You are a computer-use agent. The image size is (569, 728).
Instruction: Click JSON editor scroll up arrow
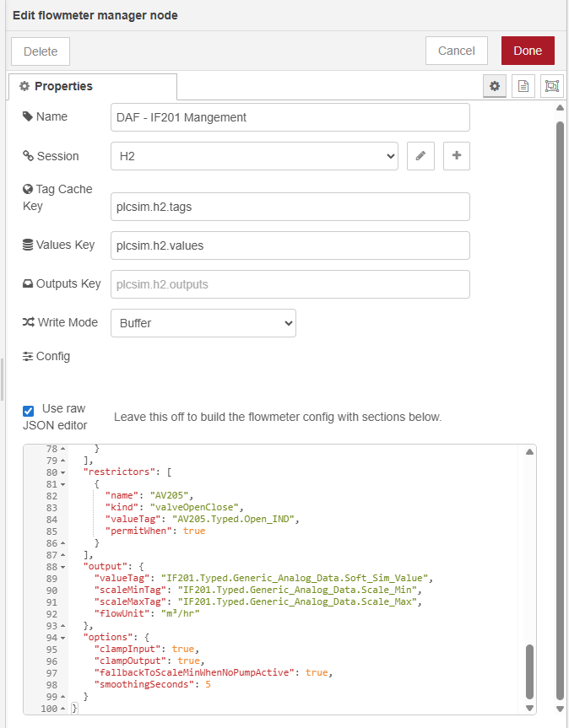(529, 452)
